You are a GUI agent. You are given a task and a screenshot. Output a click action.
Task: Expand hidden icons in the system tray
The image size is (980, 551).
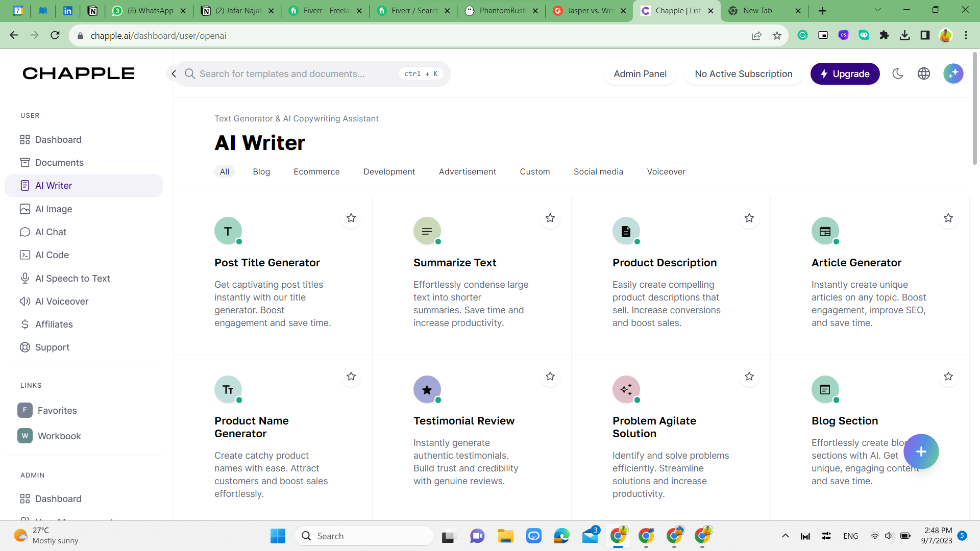click(x=786, y=536)
